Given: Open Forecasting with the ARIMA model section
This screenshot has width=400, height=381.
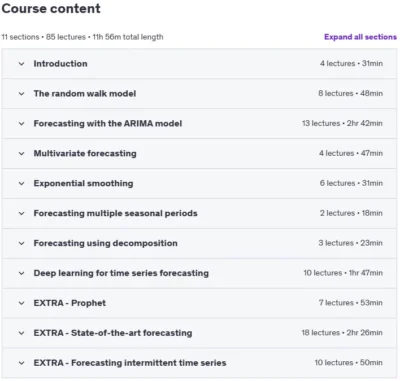Looking at the screenshot, I should (108, 124).
